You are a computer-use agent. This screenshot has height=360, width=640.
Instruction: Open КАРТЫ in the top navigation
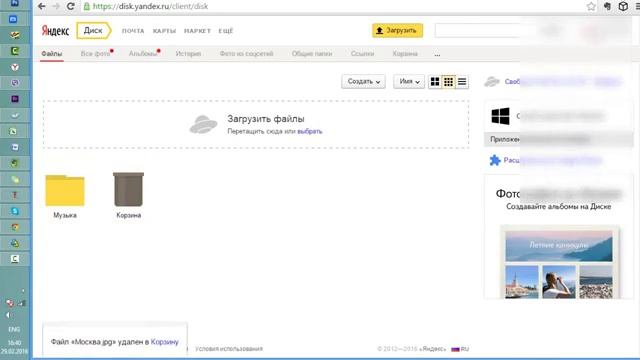[x=164, y=31]
